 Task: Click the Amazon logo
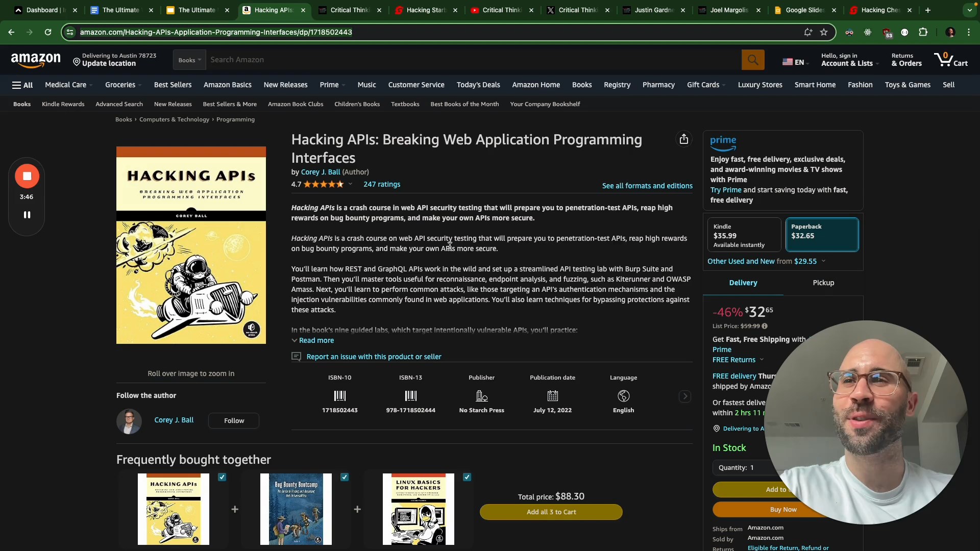[x=36, y=60]
